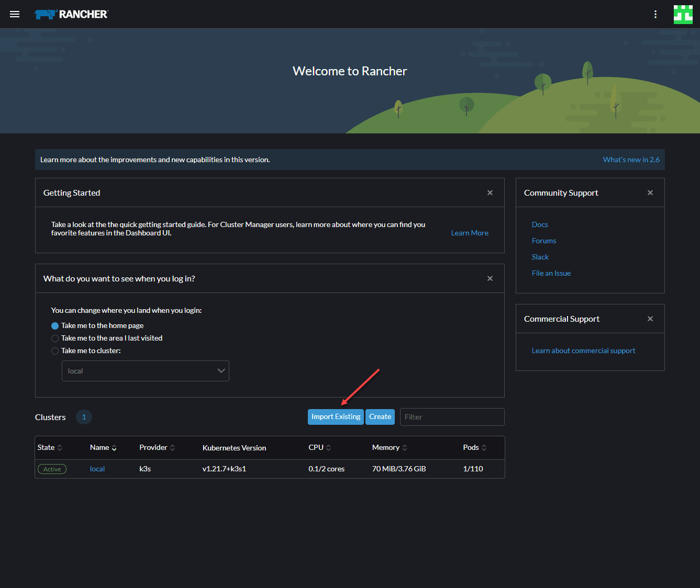Close the Commercial Support panel
Screen dimensions: 700x588
point(650,319)
